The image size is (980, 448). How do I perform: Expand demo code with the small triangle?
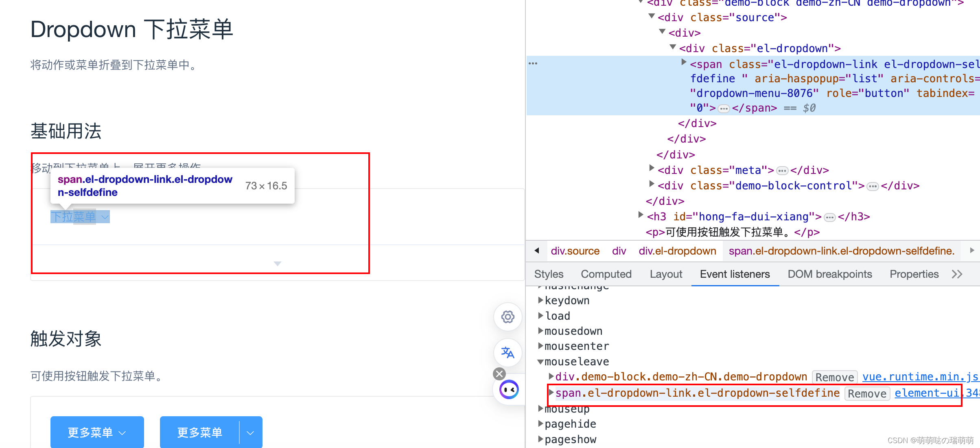pyautogui.click(x=278, y=264)
